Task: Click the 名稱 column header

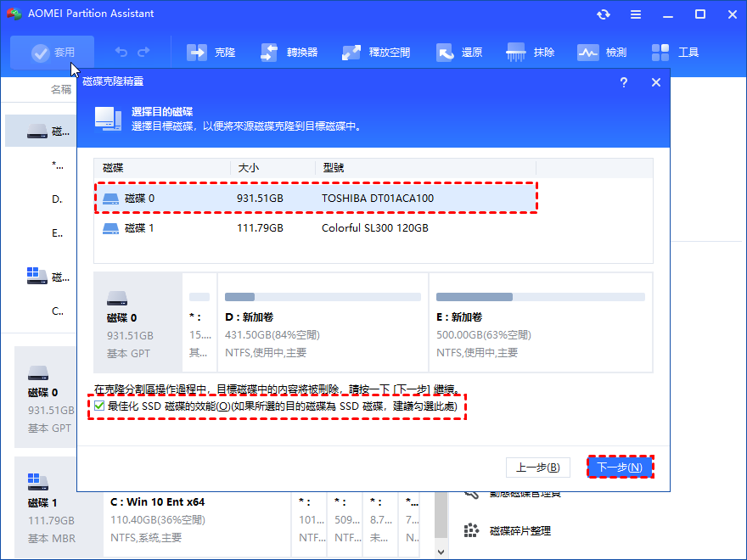Action: (x=60, y=90)
